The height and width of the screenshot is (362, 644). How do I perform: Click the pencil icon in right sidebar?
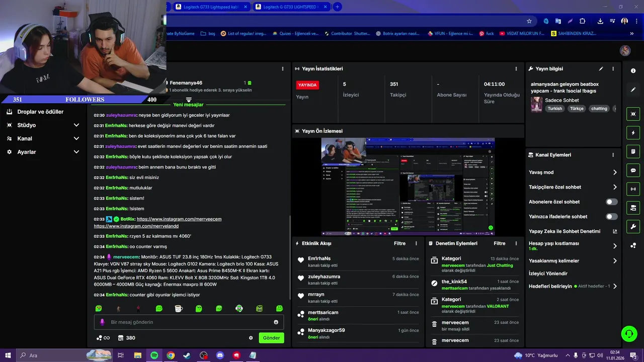pos(633,89)
